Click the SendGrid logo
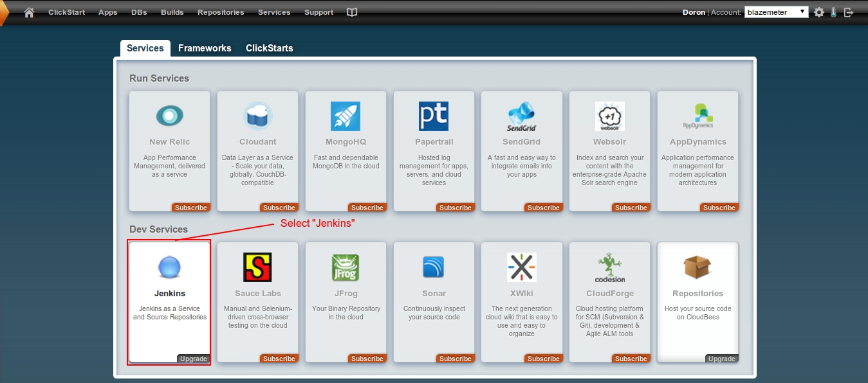 tap(521, 116)
